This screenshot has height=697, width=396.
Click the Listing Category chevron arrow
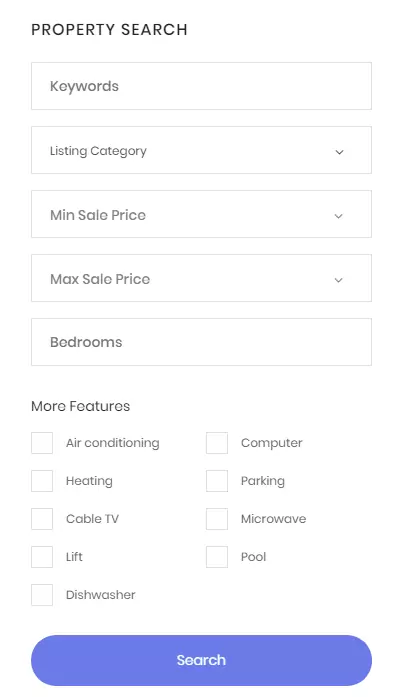(x=339, y=152)
